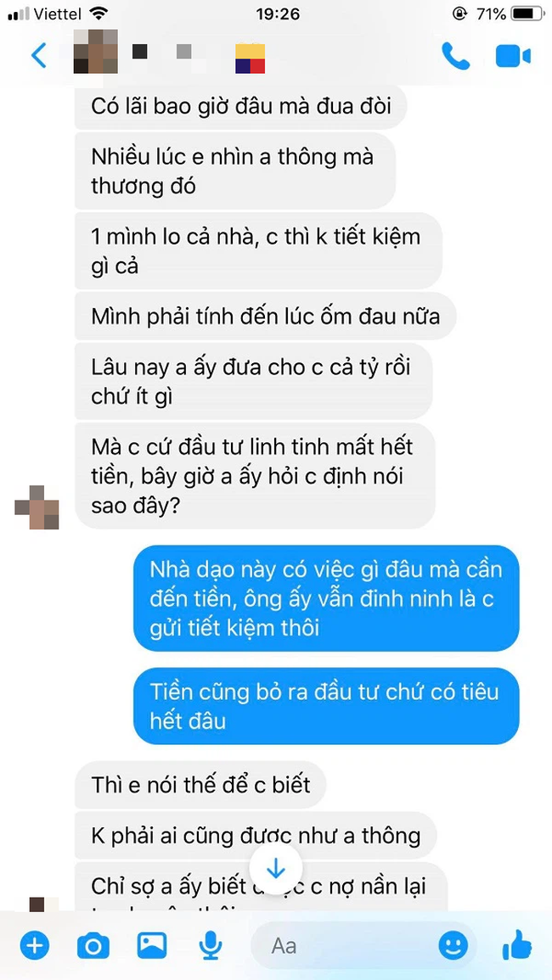
Task: Start a video call with camera icon
Action: point(513,56)
